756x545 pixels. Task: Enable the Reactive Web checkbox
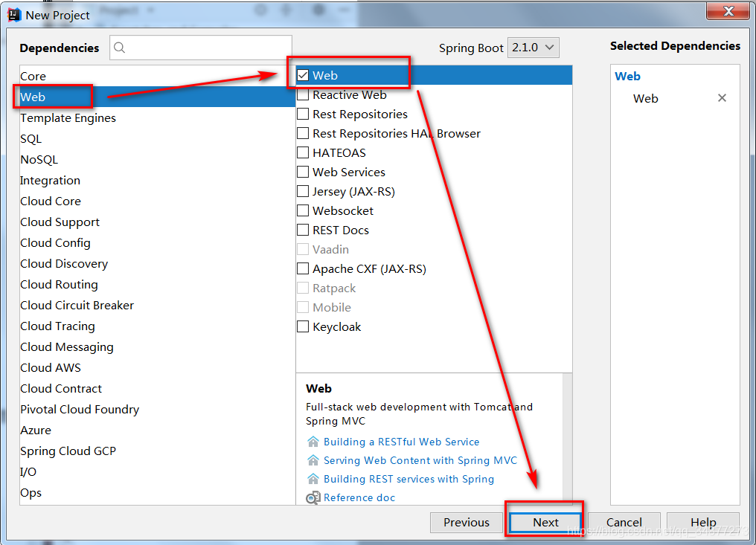click(303, 94)
